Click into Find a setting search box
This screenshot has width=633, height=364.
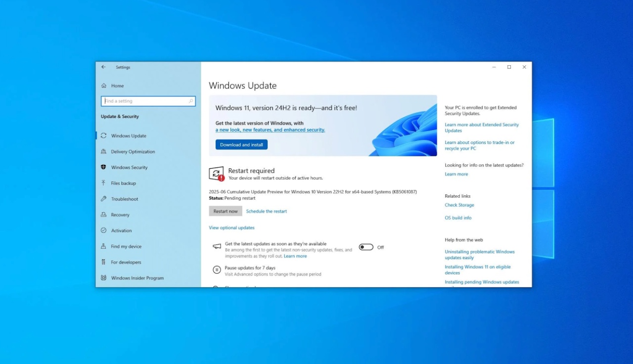pyautogui.click(x=148, y=101)
